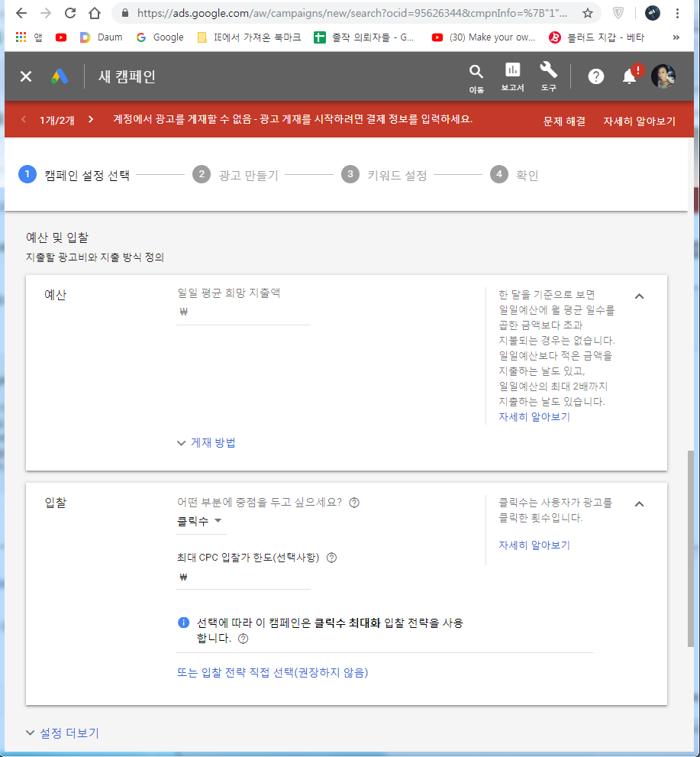700x757 pixels.
Task: Open the YouTube bookmark icon
Action: point(61,37)
